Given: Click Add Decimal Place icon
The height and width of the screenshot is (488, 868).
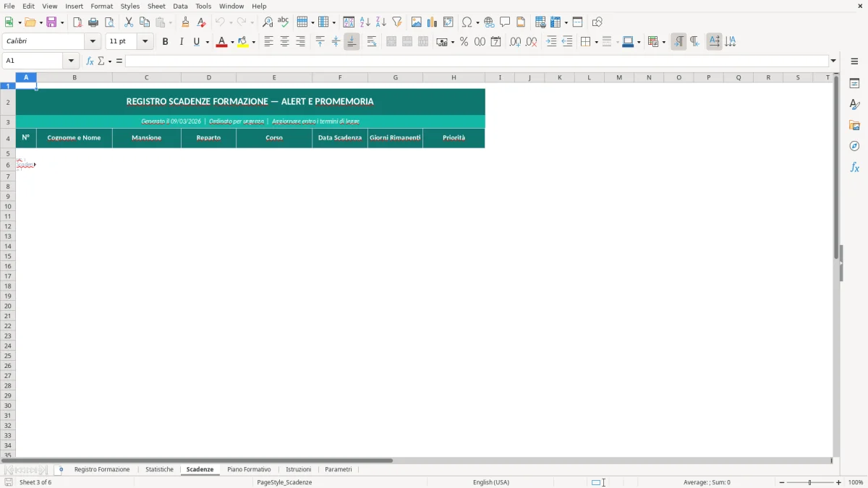Looking at the screenshot, I should (x=516, y=42).
